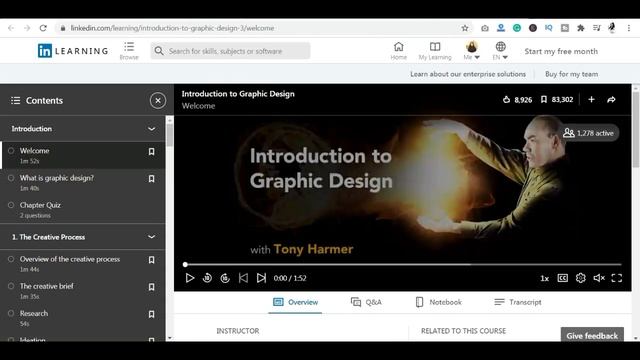Click the course video thumbnail
Image resolution: width=640 pixels, height=360 pixels.
[x=402, y=188]
